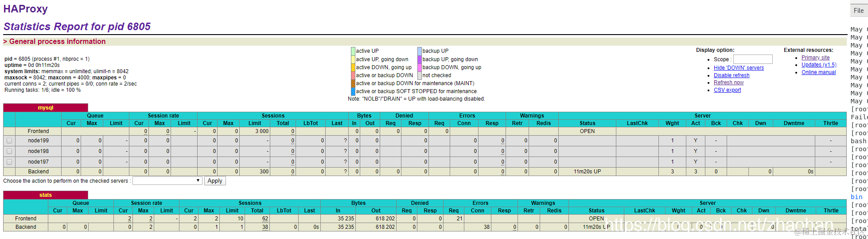Open the File menu in the side window
This screenshot has width=868, height=239.
click(858, 11)
